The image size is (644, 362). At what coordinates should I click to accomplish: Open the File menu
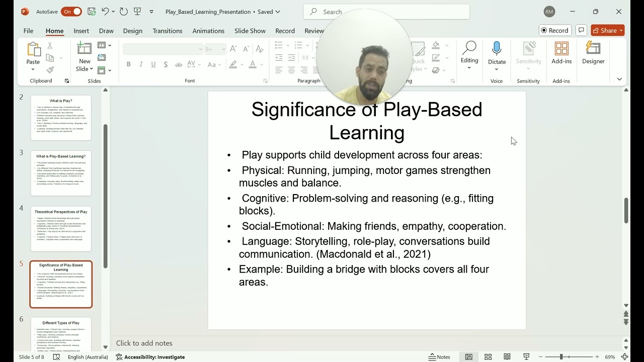tap(28, 31)
